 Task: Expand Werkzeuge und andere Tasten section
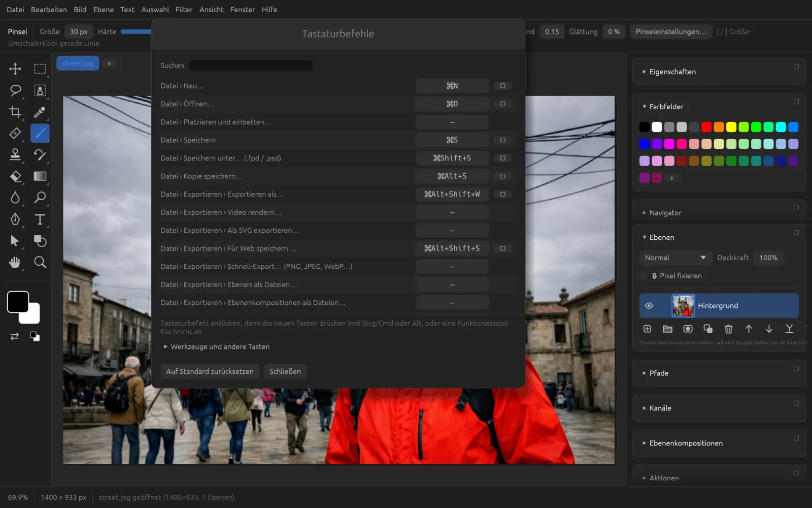click(x=216, y=346)
